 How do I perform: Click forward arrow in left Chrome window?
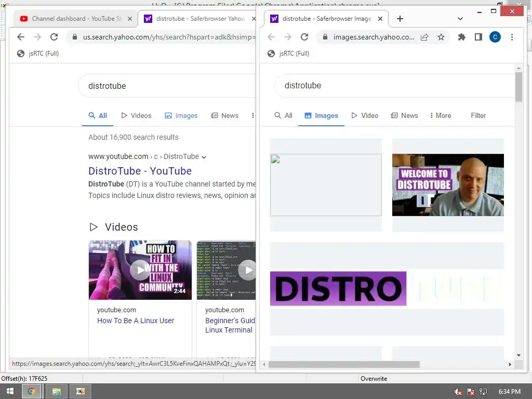pyautogui.click(x=37, y=37)
